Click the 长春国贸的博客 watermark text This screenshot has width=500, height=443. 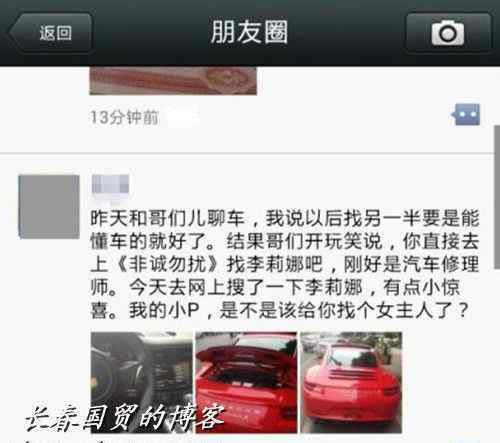[125, 417]
